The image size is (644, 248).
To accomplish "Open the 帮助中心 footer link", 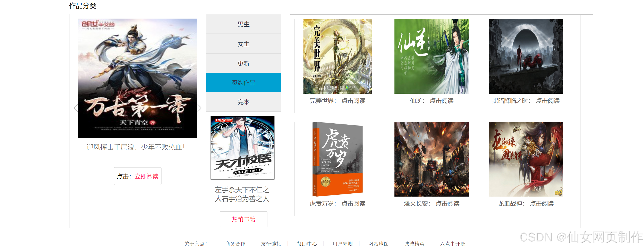I will point(307,244).
